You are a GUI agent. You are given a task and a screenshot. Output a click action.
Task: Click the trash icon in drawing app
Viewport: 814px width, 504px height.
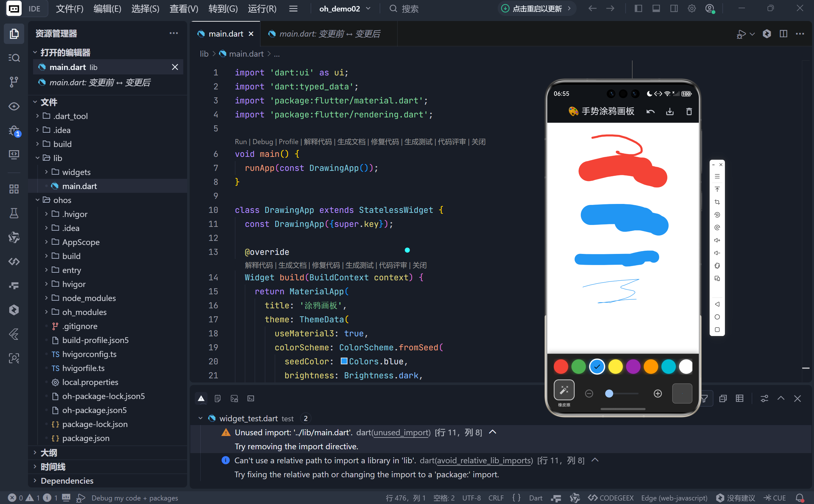point(689,112)
